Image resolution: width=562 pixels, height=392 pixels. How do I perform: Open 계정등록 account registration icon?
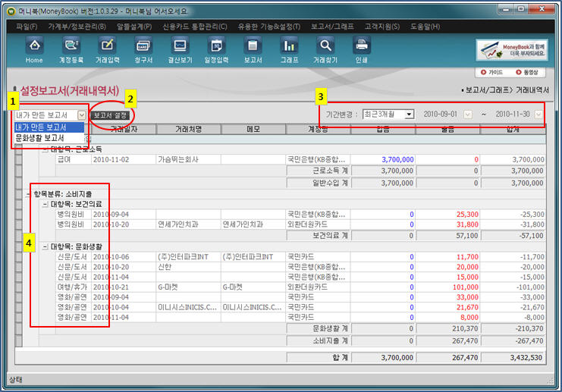click(x=71, y=50)
